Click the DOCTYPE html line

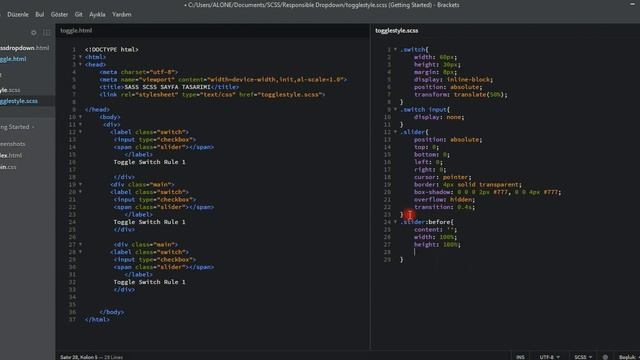pos(111,49)
